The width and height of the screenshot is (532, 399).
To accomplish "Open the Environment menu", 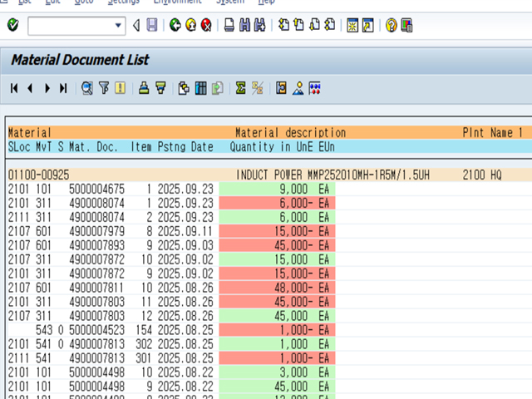I will (x=177, y=2).
